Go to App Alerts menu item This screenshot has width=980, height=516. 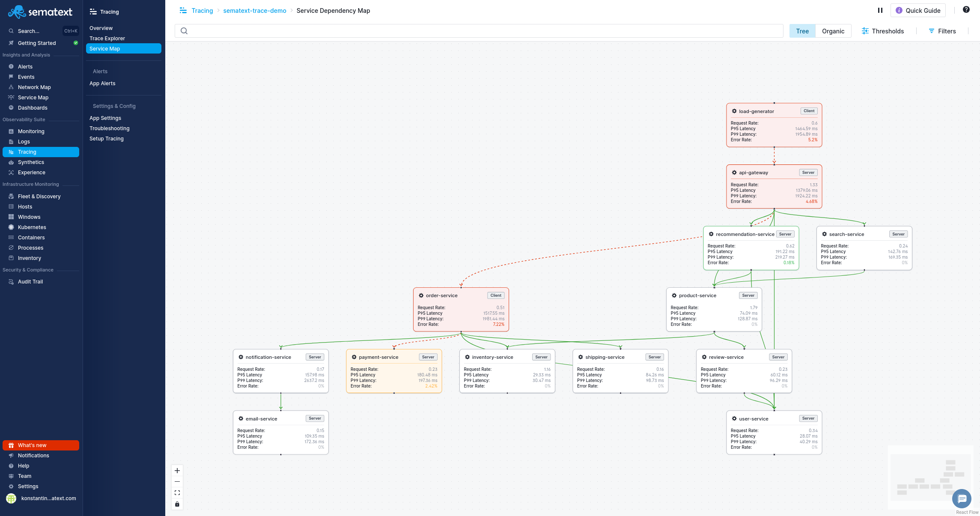click(x=102, y=84)
